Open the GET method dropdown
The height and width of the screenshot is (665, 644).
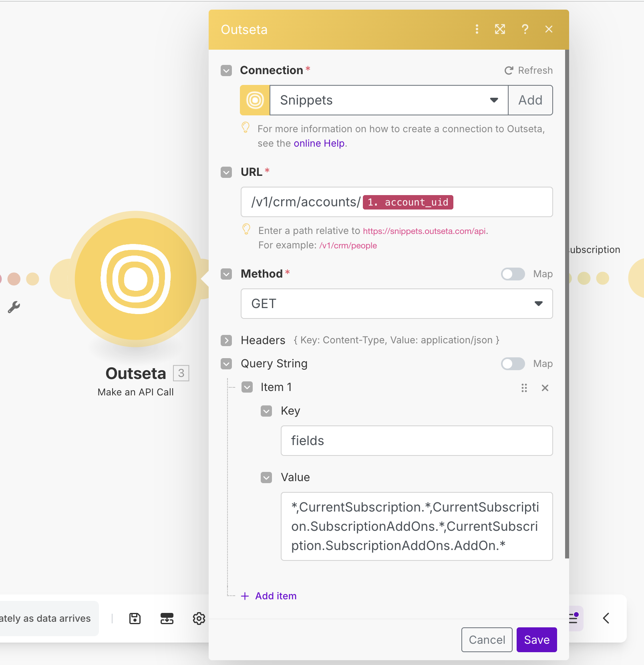click(396, 304)
